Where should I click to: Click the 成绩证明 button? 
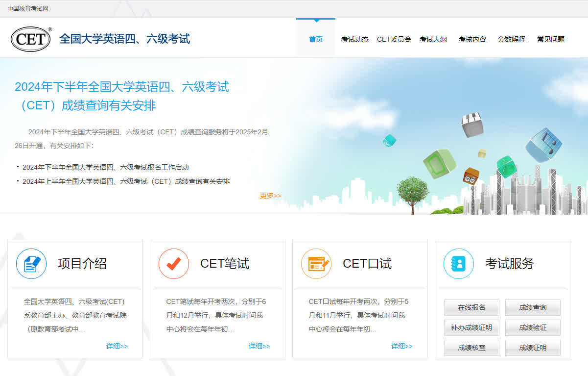click(533, 348)
